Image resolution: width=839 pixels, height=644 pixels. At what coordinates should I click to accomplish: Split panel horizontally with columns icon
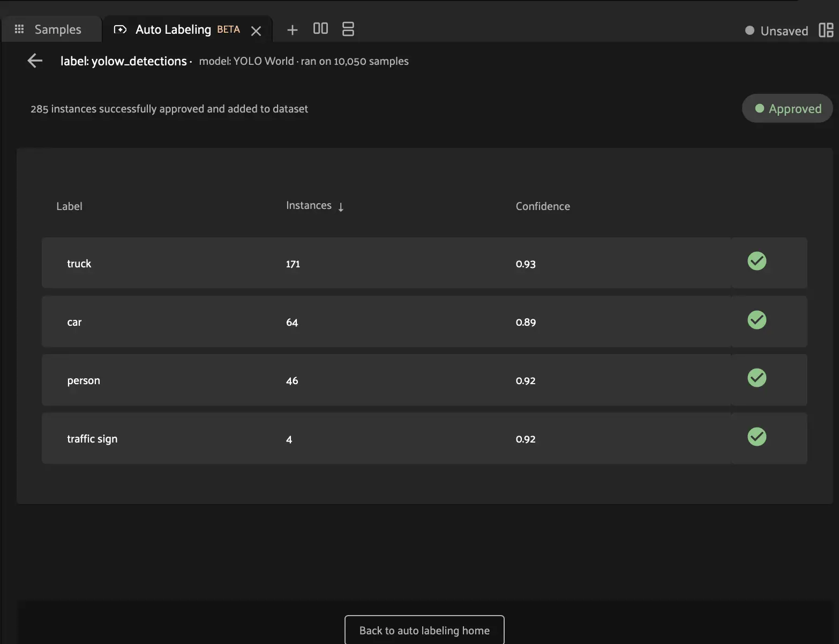pos(320,29)
